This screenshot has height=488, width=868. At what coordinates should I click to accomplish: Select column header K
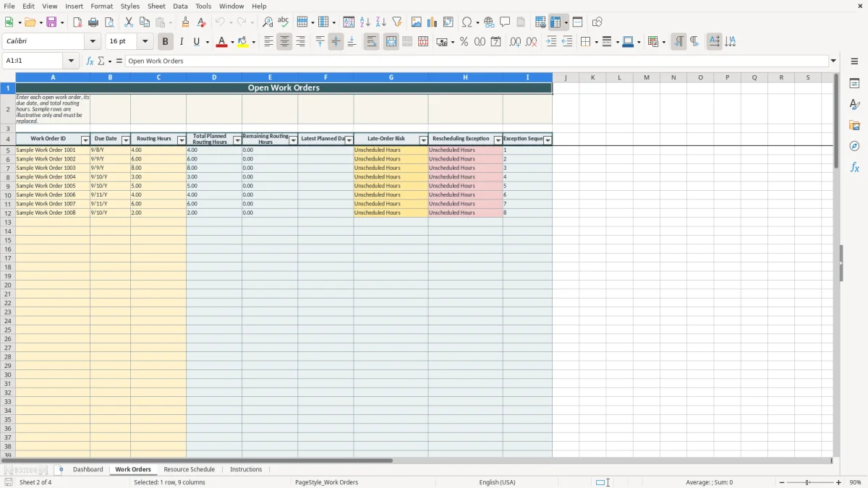click(592, 77)
